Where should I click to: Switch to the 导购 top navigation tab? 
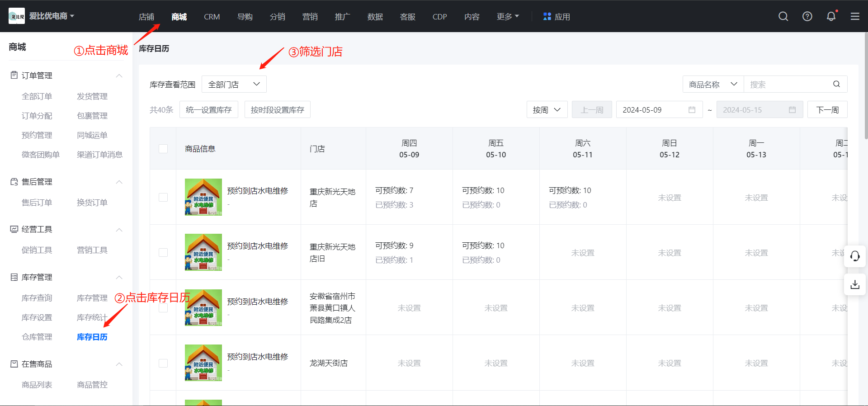(245, 17)
